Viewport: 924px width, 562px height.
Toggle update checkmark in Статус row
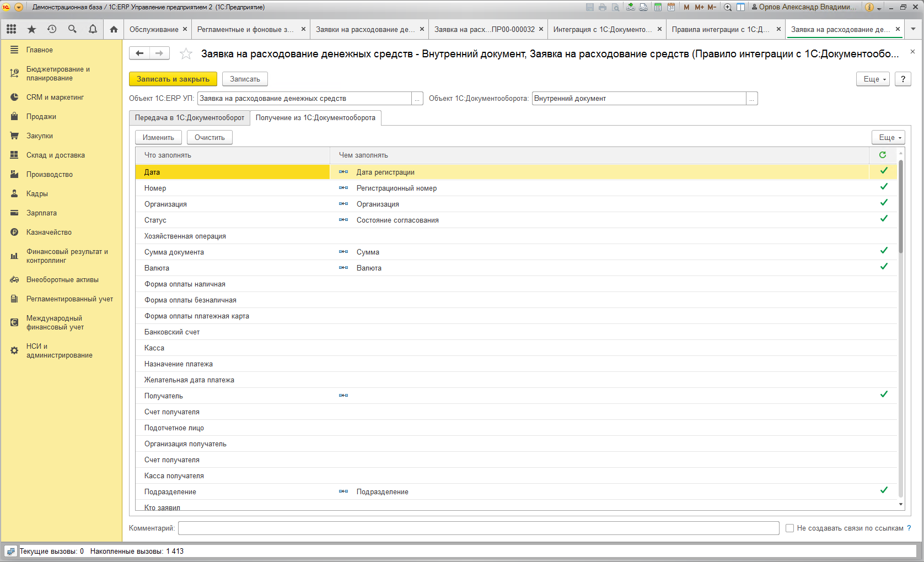click(884, 219)
